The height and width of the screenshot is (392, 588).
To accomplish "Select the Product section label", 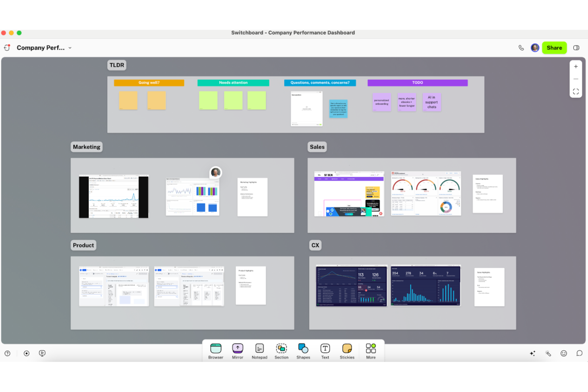I will point(83,245).
